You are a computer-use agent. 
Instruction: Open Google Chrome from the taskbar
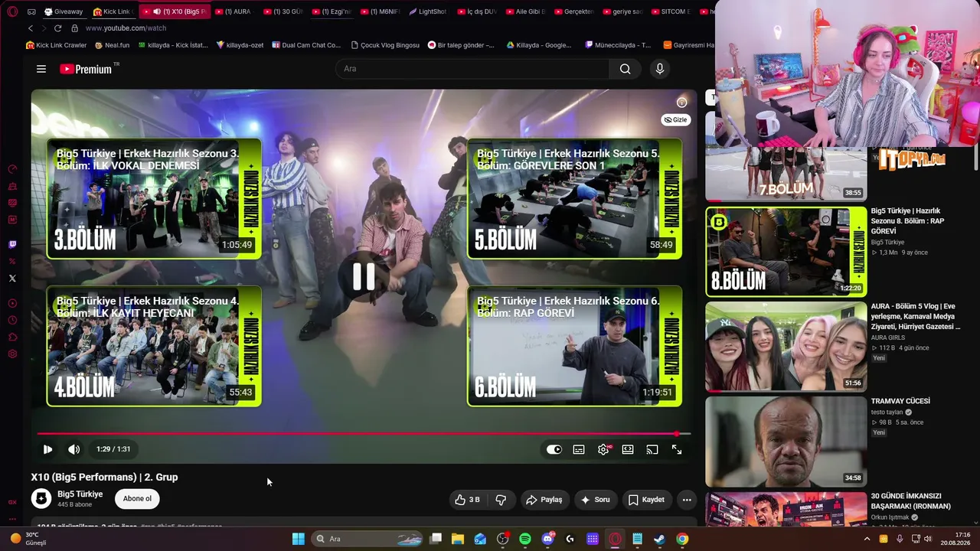pos(682,539)
